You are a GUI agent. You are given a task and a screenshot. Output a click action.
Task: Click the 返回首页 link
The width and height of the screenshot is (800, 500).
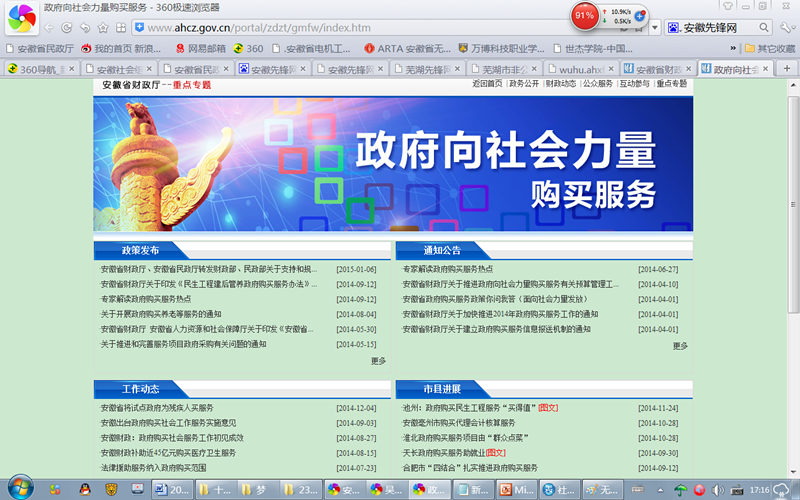pos(487,84)
